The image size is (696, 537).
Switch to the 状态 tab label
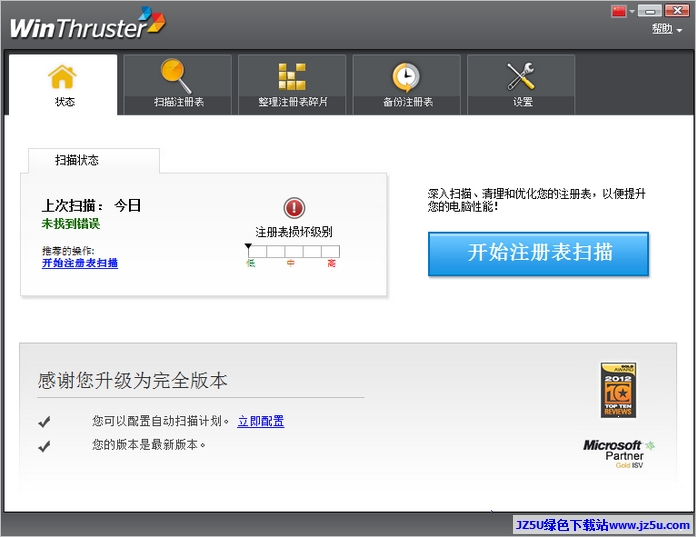[65, 102]
